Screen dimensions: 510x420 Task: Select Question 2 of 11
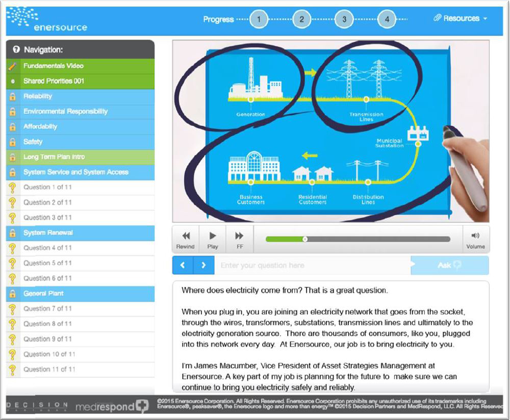click(x=81, y=202)
